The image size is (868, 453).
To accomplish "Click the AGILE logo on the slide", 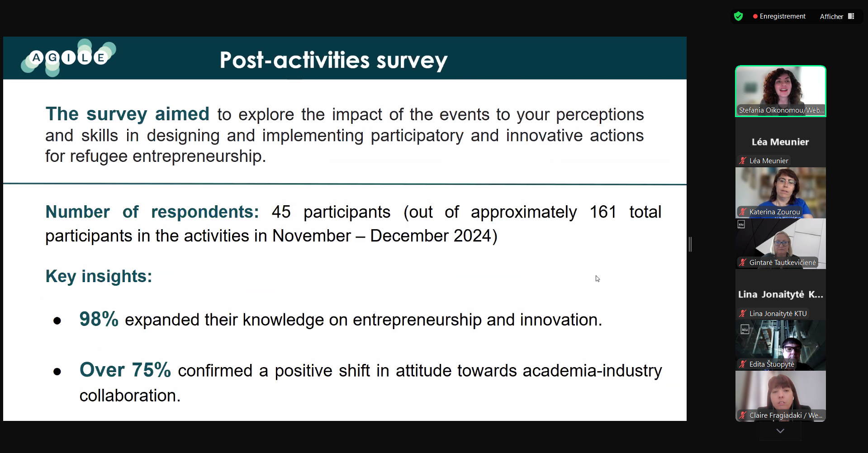I will tap(68, 58).
